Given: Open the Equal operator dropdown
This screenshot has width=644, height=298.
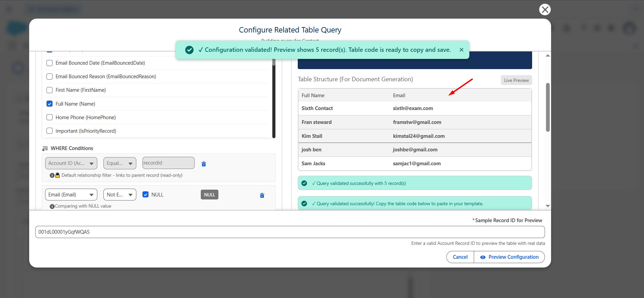Looking at the screenshot, I should pyautogui.click(x=120, y=163).
